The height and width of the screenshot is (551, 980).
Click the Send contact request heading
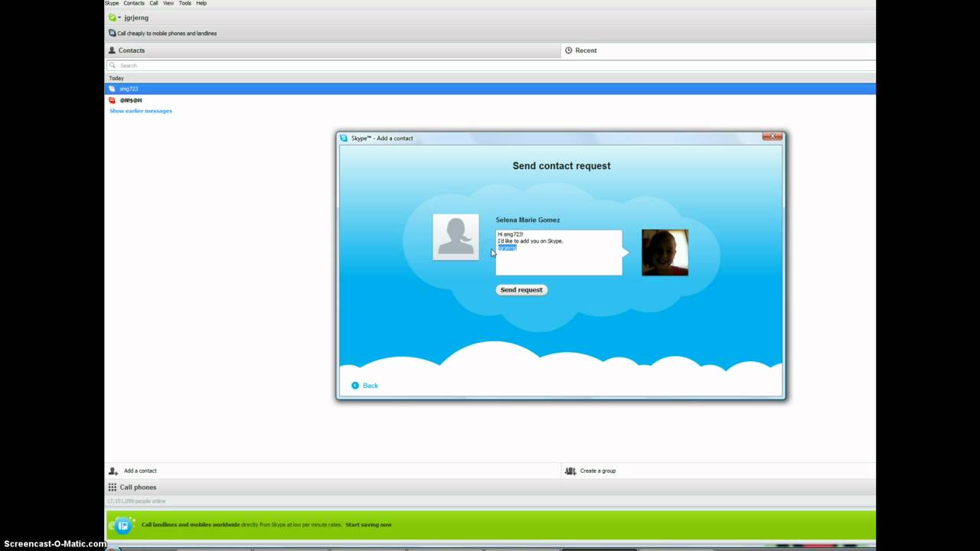[561, 166]
